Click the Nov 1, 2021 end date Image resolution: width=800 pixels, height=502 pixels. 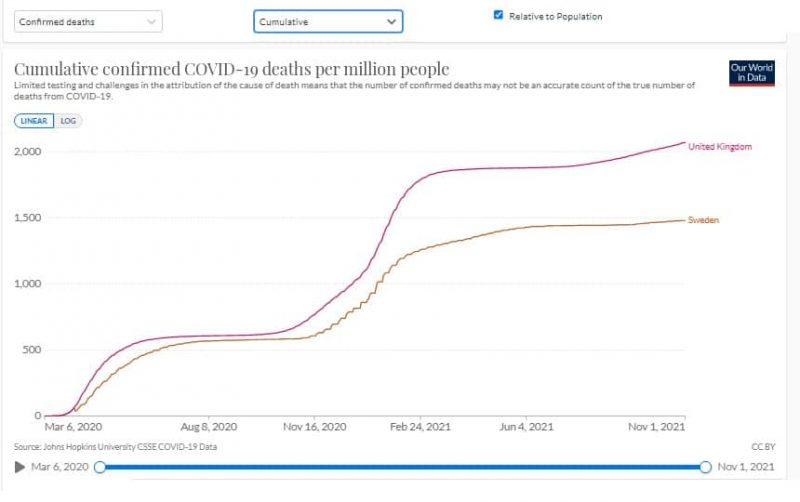pyautogui.click(x=747, y=467)
